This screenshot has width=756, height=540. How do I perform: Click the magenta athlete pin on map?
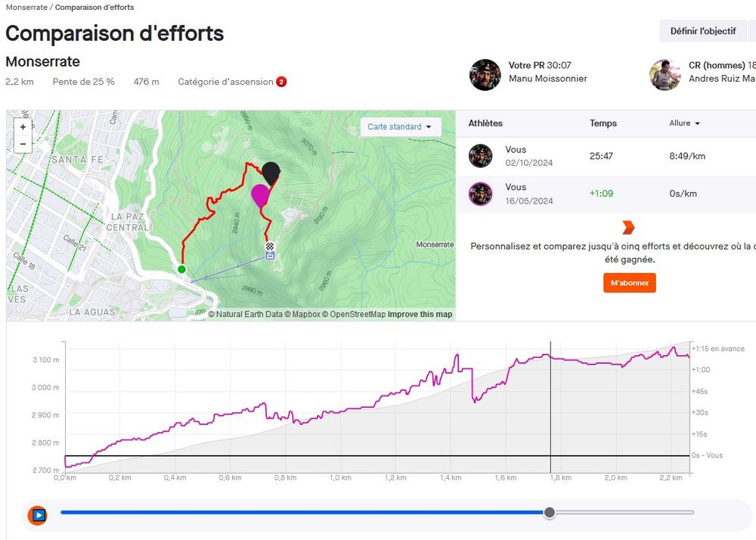[x=261, y=194]
